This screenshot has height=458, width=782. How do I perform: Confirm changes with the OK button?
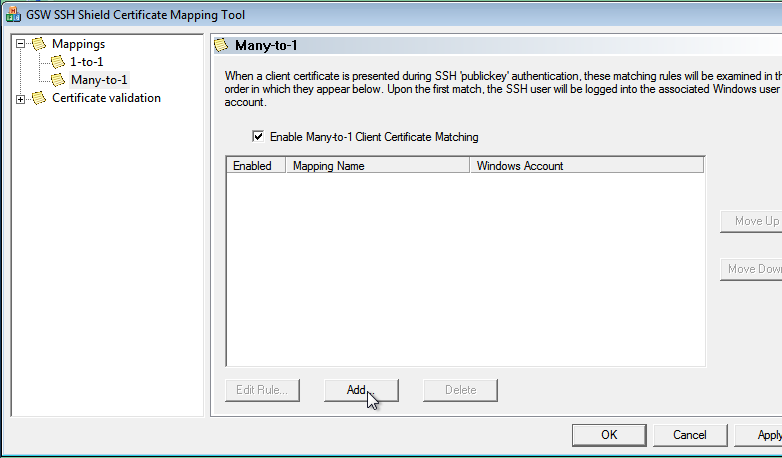pyautogui.click(x=609, y=435)
